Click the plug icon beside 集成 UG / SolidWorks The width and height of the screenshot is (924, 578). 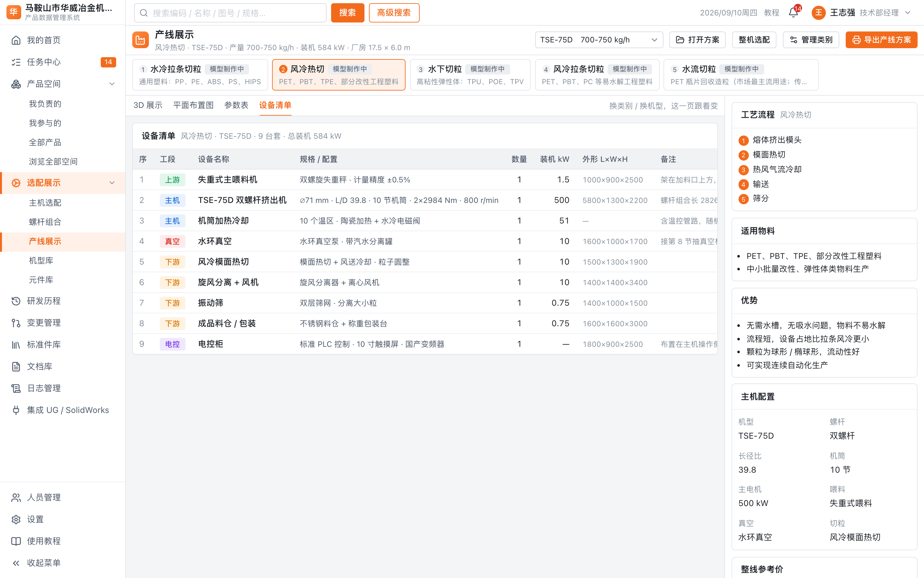16,410
